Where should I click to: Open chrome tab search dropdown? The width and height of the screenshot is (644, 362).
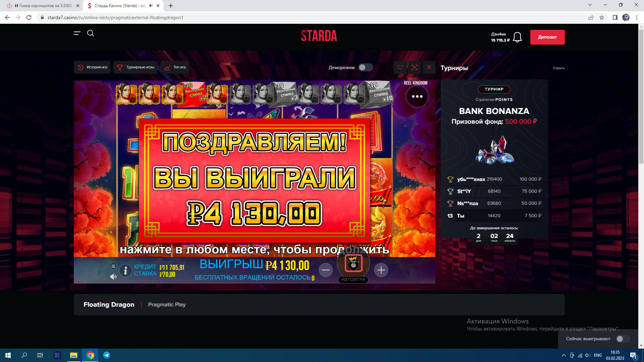click(x=590, y=5)
